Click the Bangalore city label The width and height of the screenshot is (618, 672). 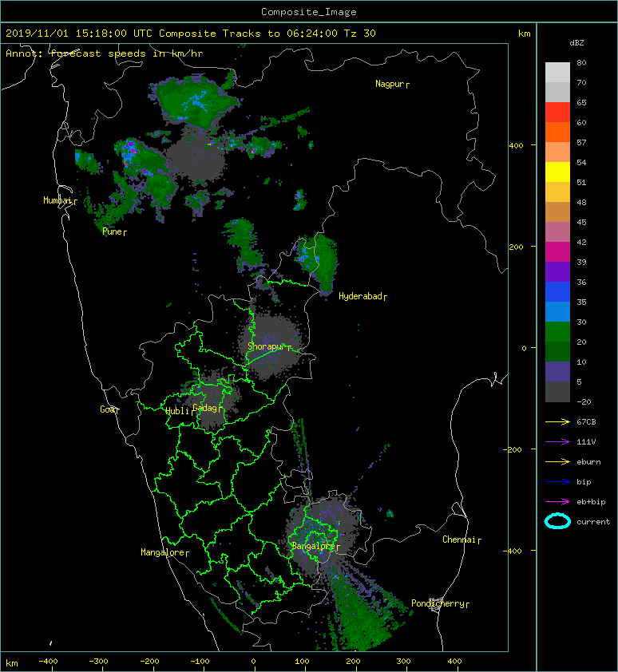pyautogui.click(x=313, y=546)
